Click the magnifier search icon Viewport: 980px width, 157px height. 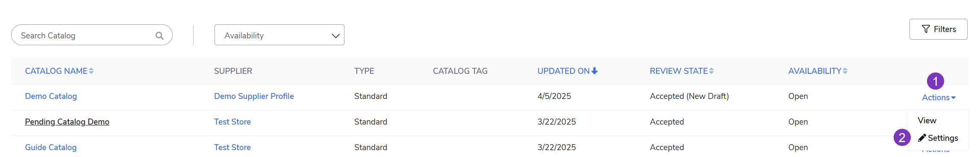click(159, 36)
